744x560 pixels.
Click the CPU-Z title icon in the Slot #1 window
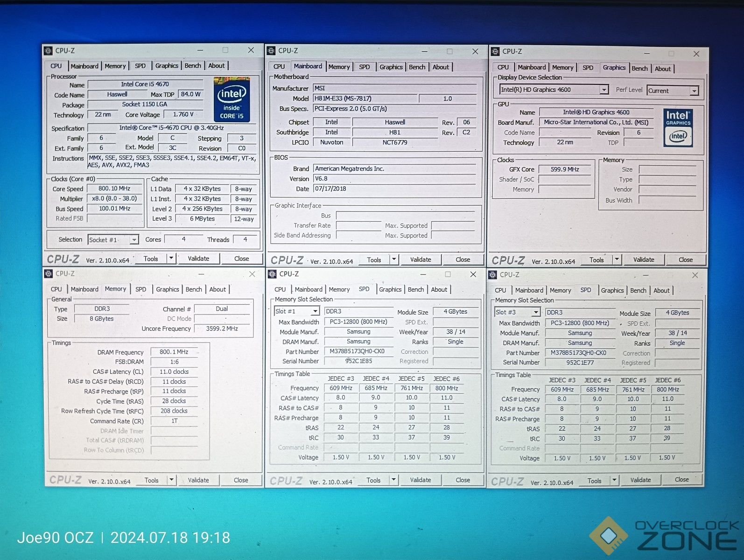tap(273, 274)
